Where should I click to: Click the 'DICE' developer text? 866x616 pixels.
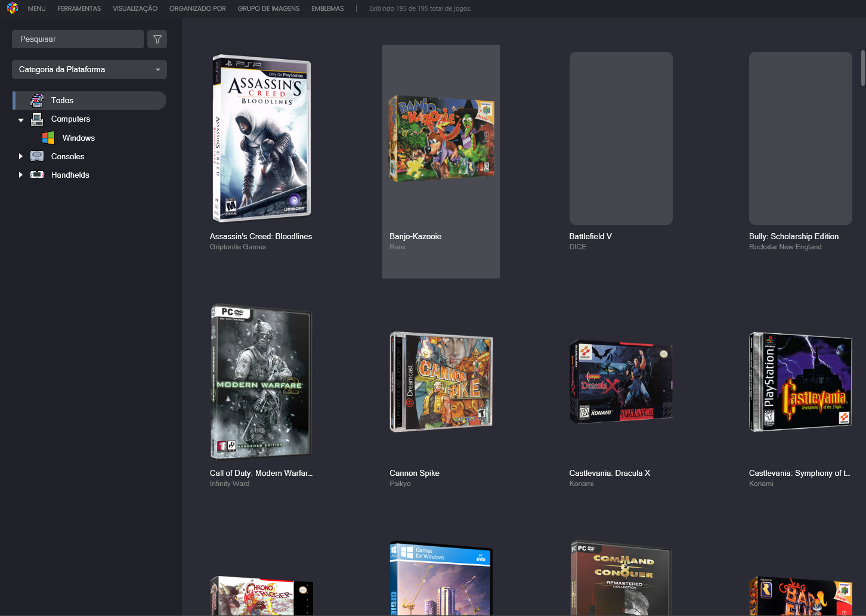coord(577,247)
